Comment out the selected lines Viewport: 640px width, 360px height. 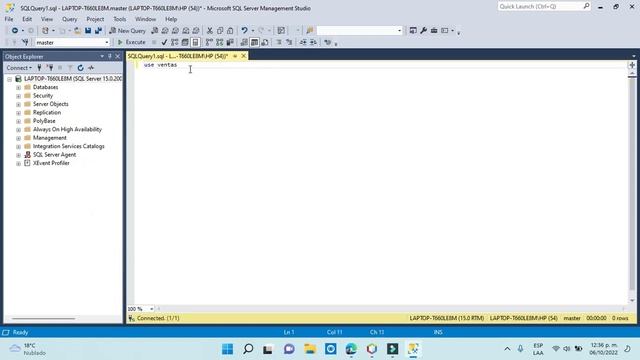279,42
